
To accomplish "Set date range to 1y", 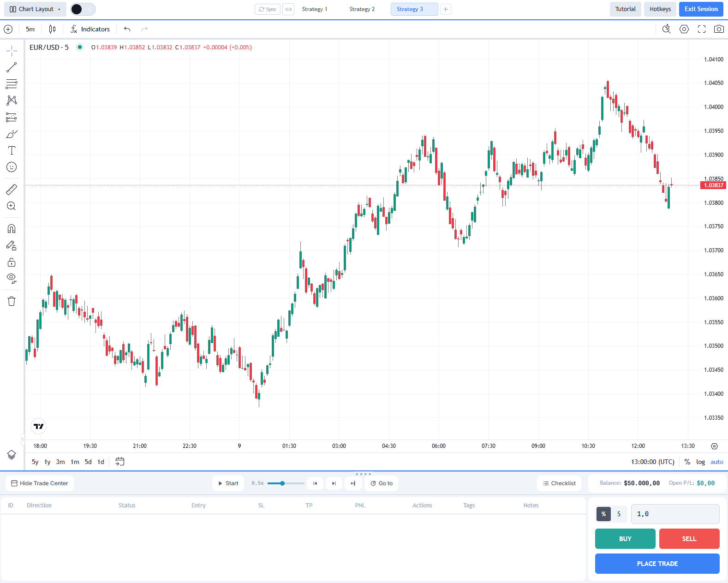I will click(47, 462).
